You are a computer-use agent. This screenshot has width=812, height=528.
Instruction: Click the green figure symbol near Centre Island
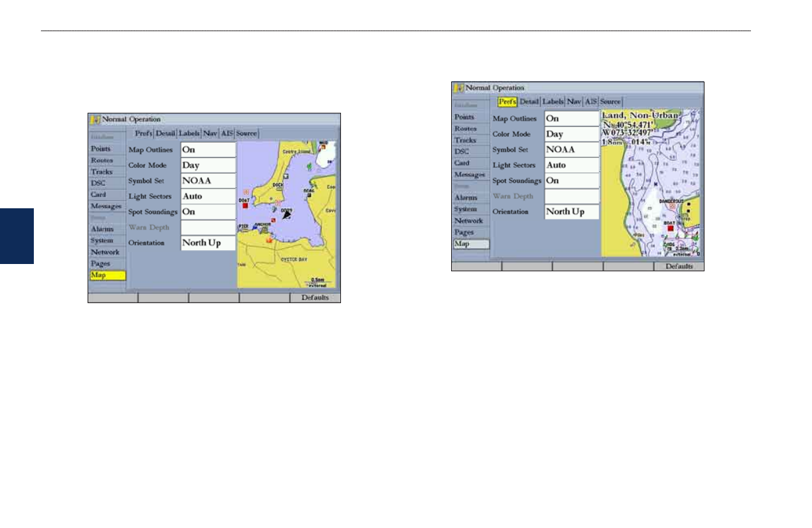point(309,165)
